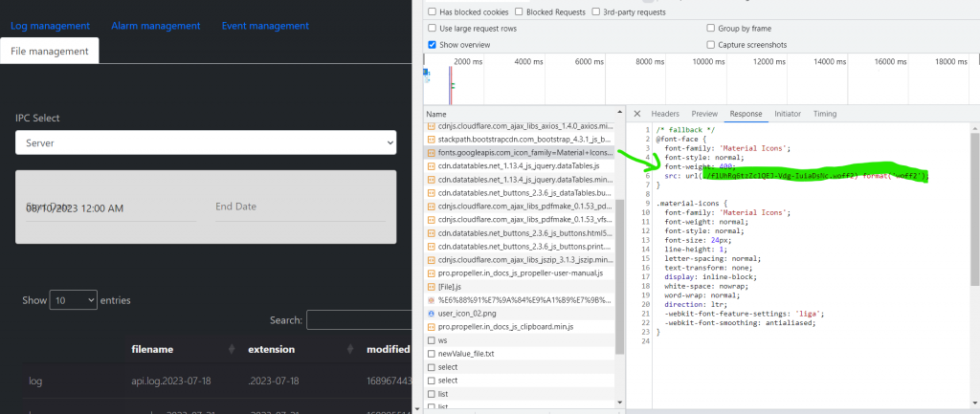Click script icon beside jquery.dataTables.js request
Screen dimensions: 980x414
432,166
